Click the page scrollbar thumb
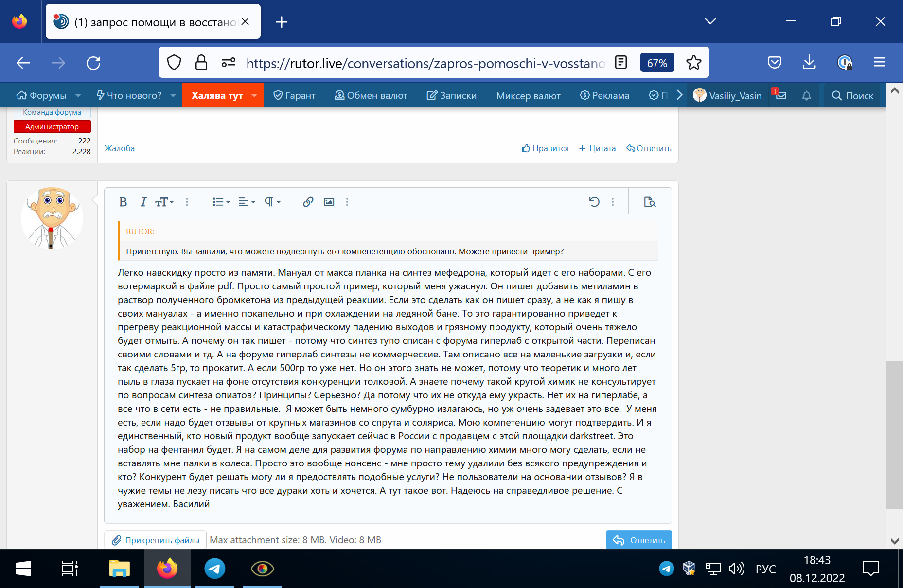The image size is (903, 588). click(x=895, y=435)
